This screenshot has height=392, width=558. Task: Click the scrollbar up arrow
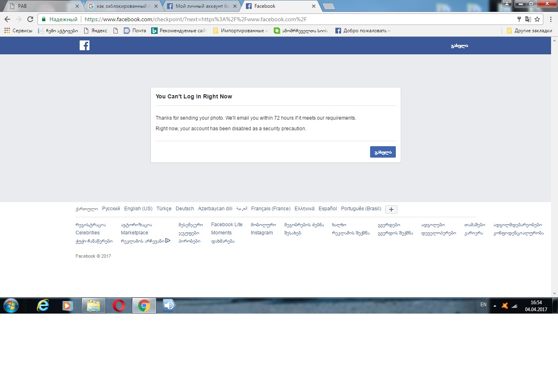554,40
